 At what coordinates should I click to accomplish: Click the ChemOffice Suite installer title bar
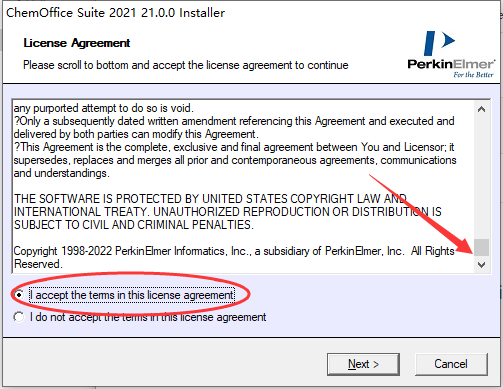point(115,13)
